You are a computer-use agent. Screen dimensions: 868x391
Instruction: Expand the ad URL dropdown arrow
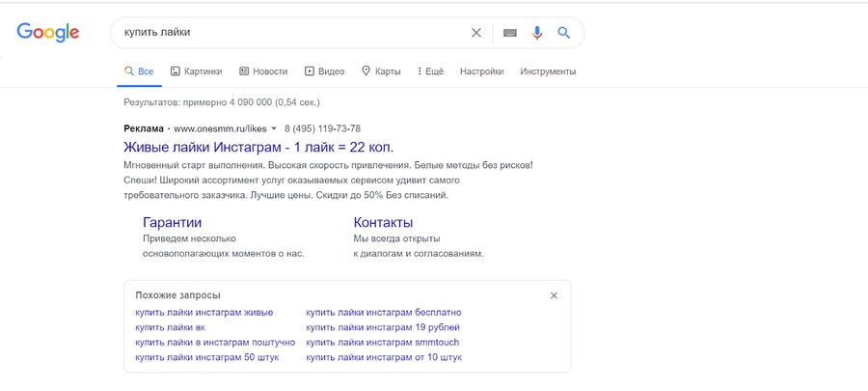click(274, 129)
